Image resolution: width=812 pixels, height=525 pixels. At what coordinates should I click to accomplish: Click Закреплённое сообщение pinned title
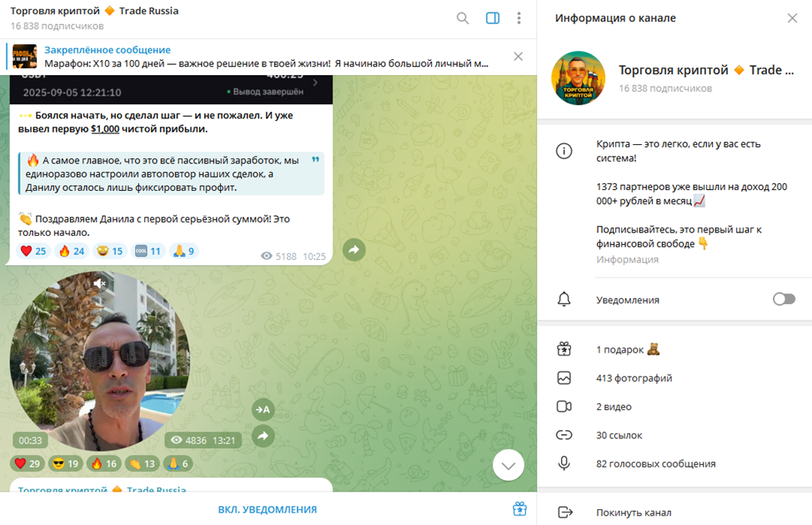pos(108,50)
